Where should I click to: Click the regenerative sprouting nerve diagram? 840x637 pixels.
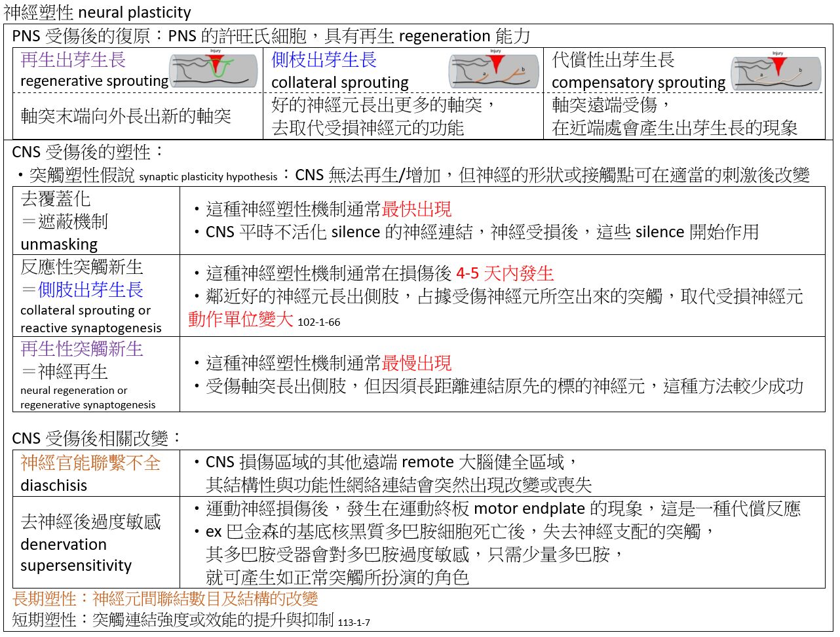click(214, 69)
